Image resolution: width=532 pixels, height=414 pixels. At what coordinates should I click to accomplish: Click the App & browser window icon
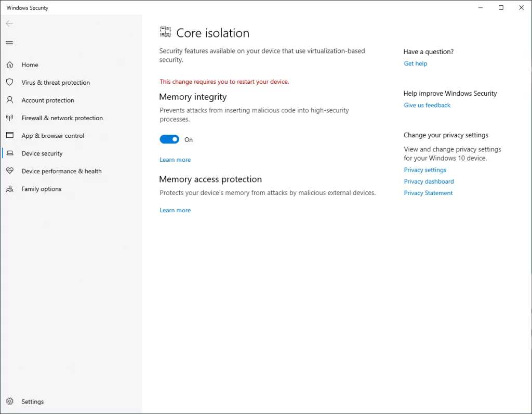click(x=10, y=135)
